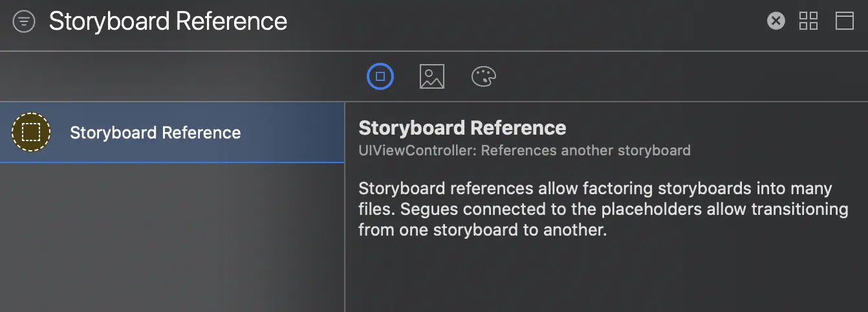Click the dashed-square Storyboard Reference icon
Viewport: 868px width, 312px height.
[x=30, y=132]
